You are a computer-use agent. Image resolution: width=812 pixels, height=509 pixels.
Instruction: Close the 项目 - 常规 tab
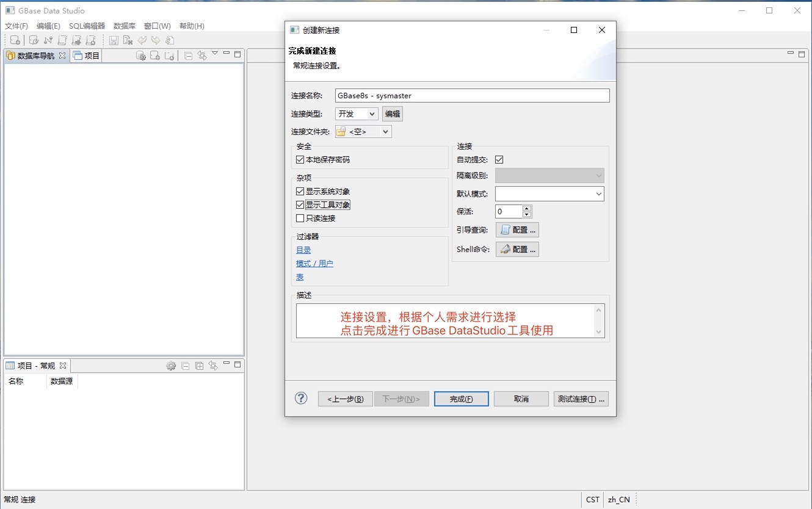coord(63,366)
